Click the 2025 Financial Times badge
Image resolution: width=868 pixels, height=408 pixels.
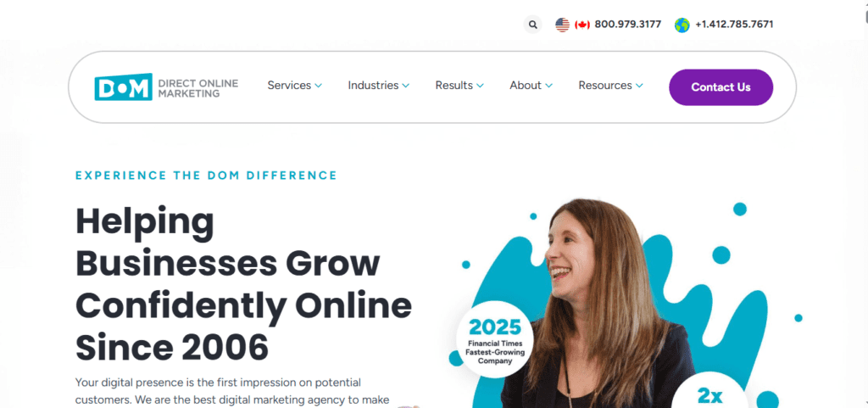495,339
